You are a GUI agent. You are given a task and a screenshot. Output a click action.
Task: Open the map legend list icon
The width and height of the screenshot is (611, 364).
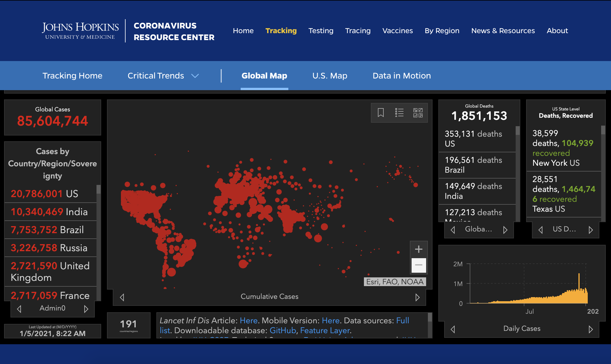399,113
